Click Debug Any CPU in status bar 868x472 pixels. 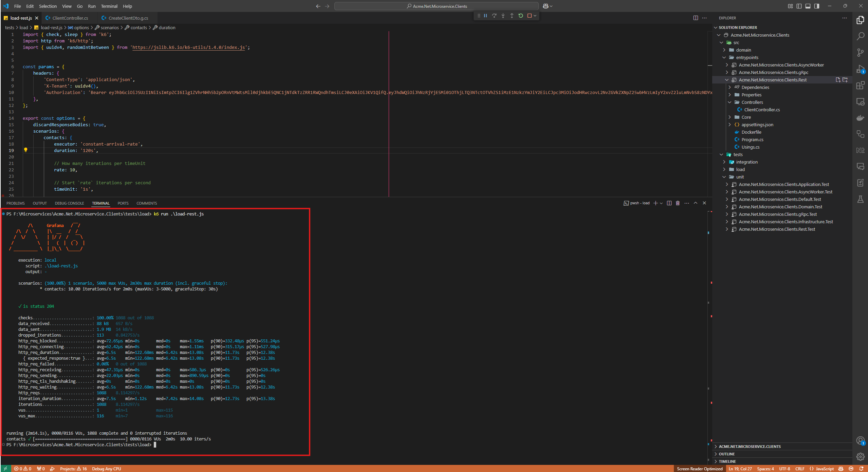click(x=106, y=469)
